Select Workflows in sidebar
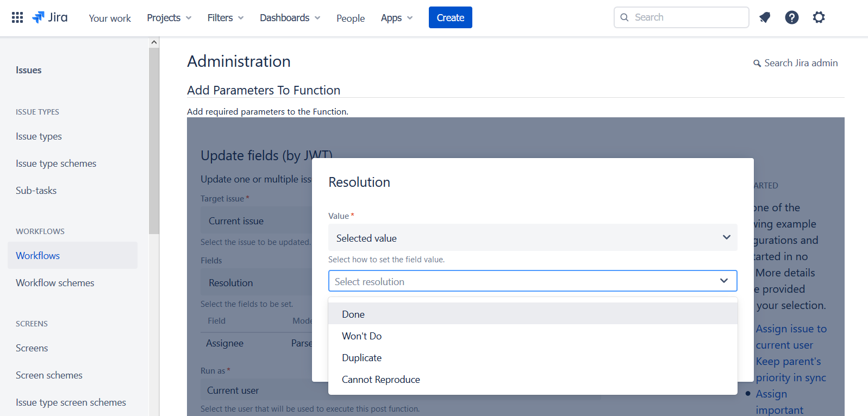868x416 pixels. click(72, 255)
